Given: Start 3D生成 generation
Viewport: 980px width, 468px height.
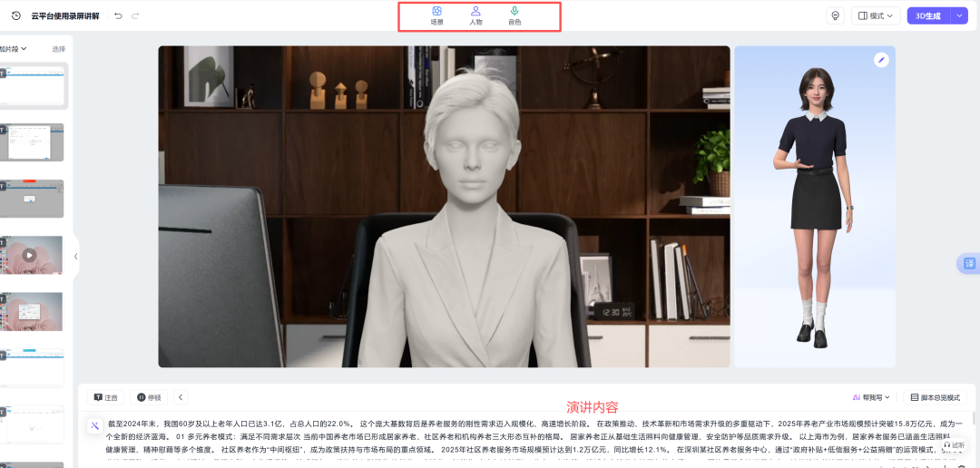Looking at the screenshot, I should pyautogui.click(x=928, y=15).
